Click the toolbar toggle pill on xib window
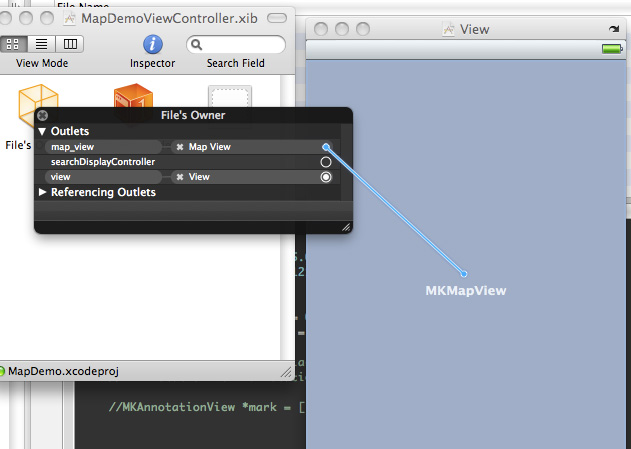Viewport: 631px width, 449px height. click(275, 20)
